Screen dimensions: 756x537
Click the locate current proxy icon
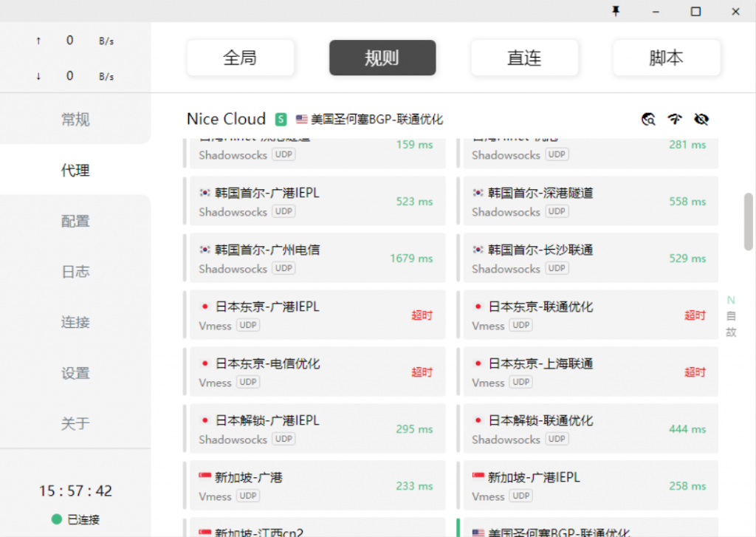[x=648, y=119]
